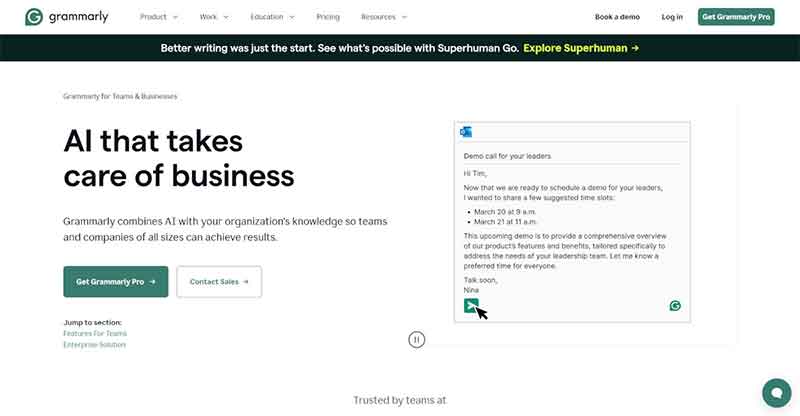The height and width of the screenshot is (416, 800).
Task: Jump to Enterprise Solution section
Action: (x=94, y=345)
